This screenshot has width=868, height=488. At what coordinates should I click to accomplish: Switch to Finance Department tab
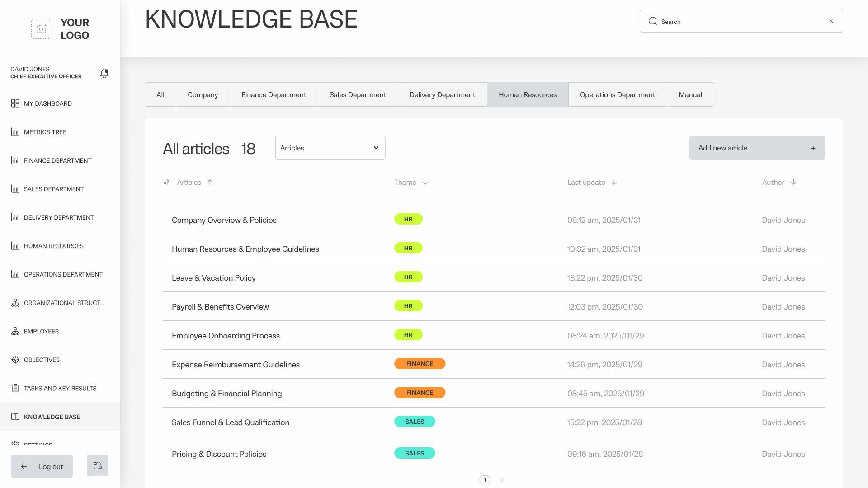point(274,94)
